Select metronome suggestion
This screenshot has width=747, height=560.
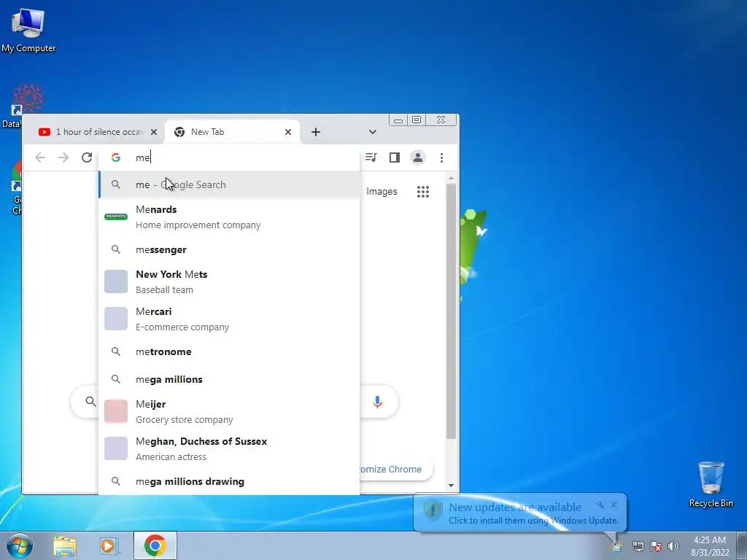pyautogui.click(x=228, y=351)
